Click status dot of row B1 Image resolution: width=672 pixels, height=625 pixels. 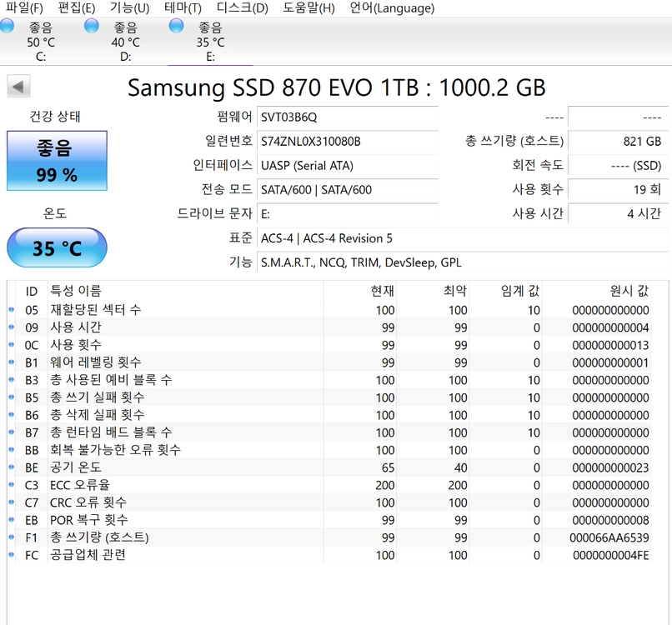pyautogui.click(x=12, y=362)
